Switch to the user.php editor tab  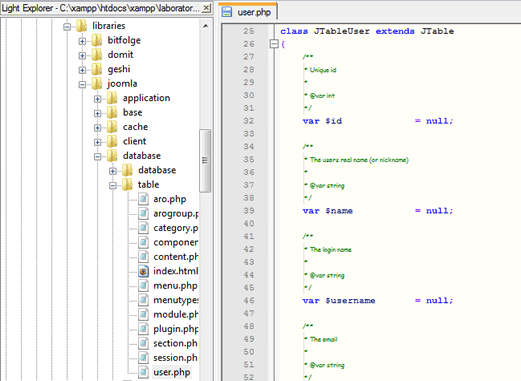tap(247, 11)
